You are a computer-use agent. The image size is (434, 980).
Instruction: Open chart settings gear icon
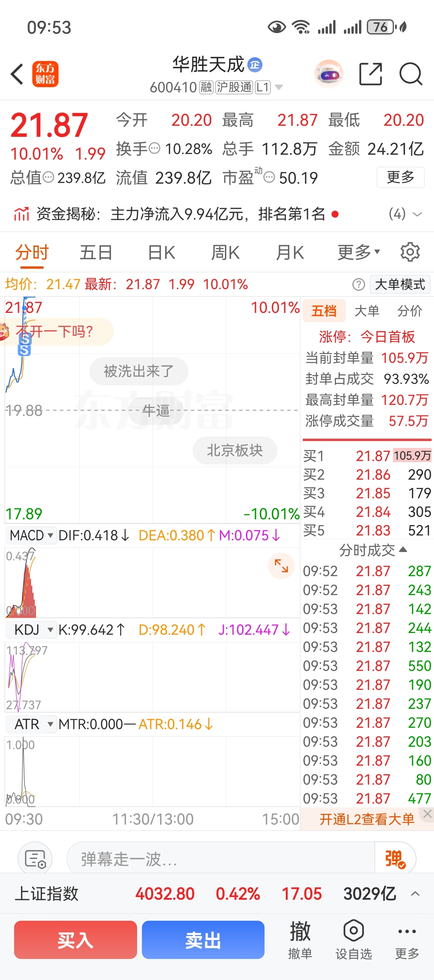[x=410, y=252]
